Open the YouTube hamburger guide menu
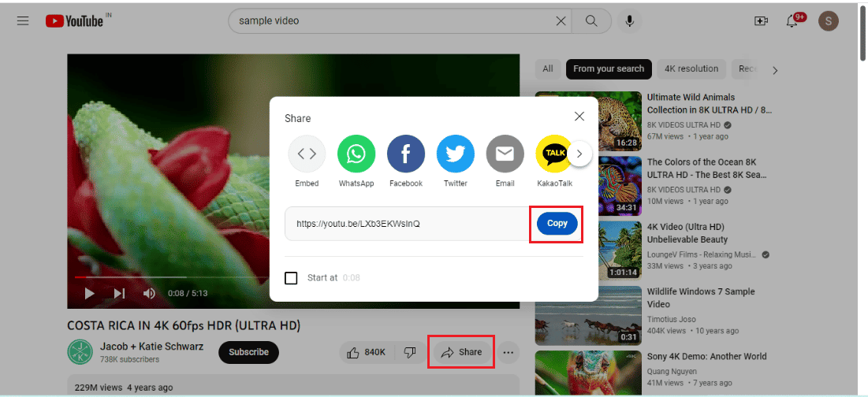 (23, 21)
